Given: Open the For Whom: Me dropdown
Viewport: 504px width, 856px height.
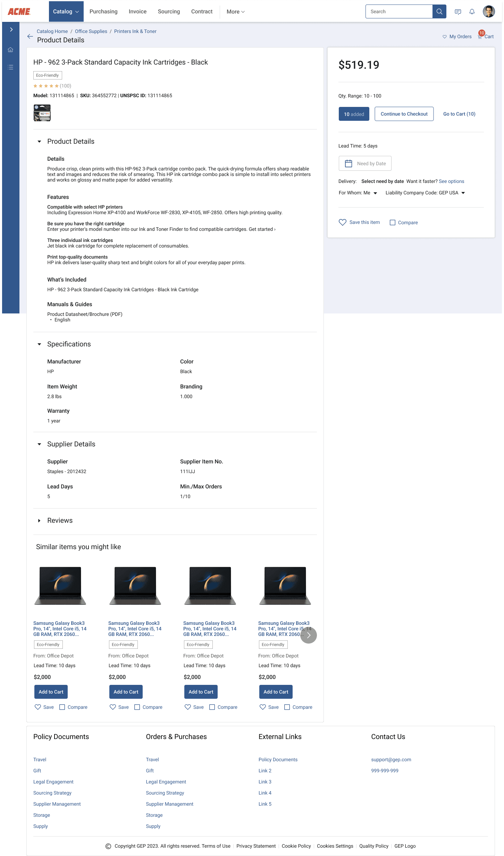Looking at the screenshot, I should [358, 193].
